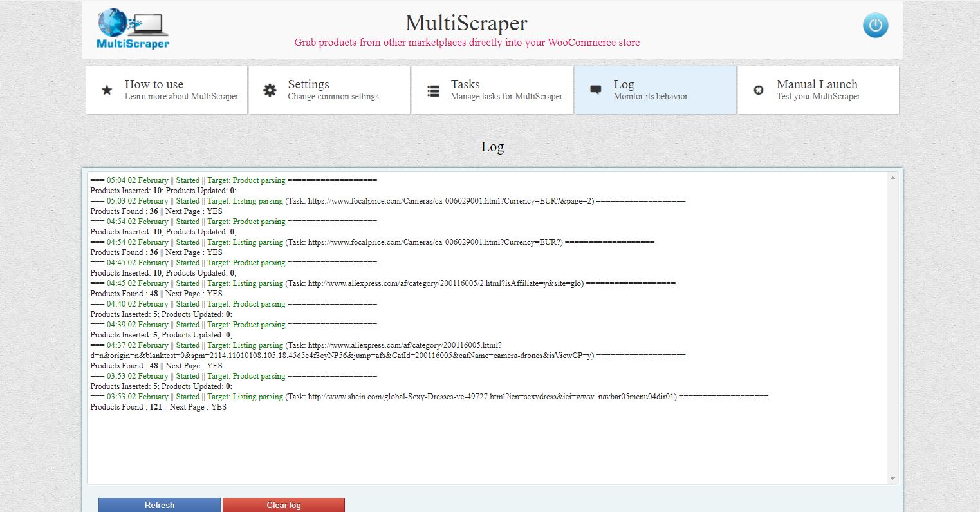Image resolution: width=980 pixels, height=512 pixels.
Task: Select the Log tab
Action: click(x=655, y=90)
